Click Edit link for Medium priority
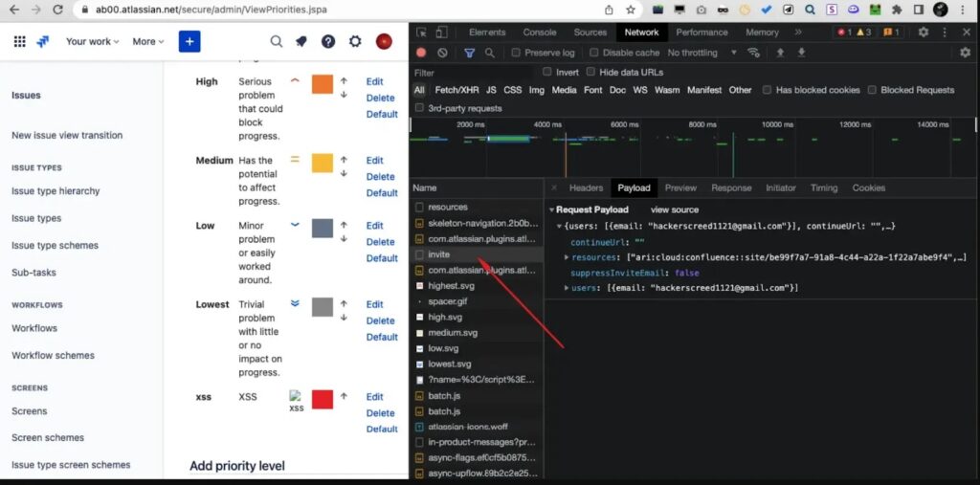Screen dimensions: 980x485 tap(374, 161)
